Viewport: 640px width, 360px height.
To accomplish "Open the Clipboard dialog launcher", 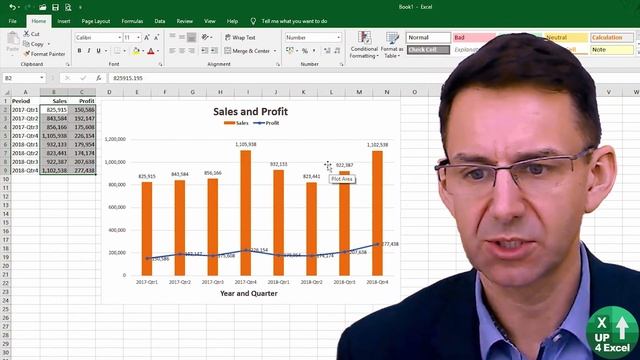I will click(x=67, y=64).
